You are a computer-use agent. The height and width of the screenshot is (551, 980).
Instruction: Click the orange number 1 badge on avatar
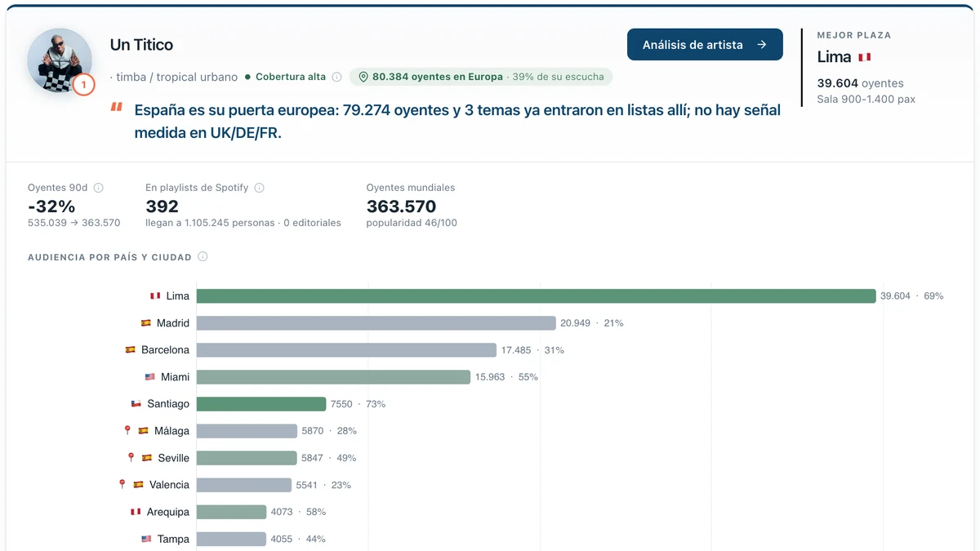[83, 84]
